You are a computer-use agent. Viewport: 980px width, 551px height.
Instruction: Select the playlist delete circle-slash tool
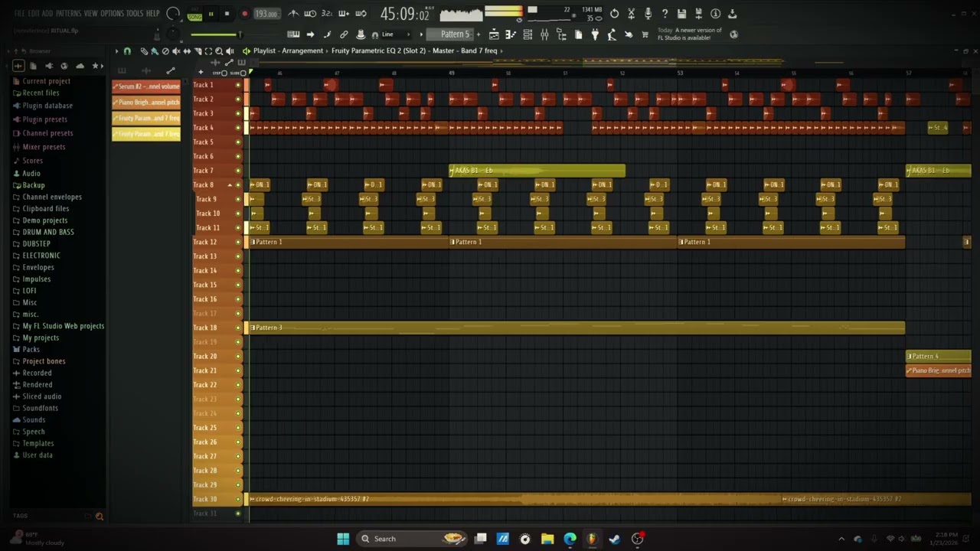165,51
